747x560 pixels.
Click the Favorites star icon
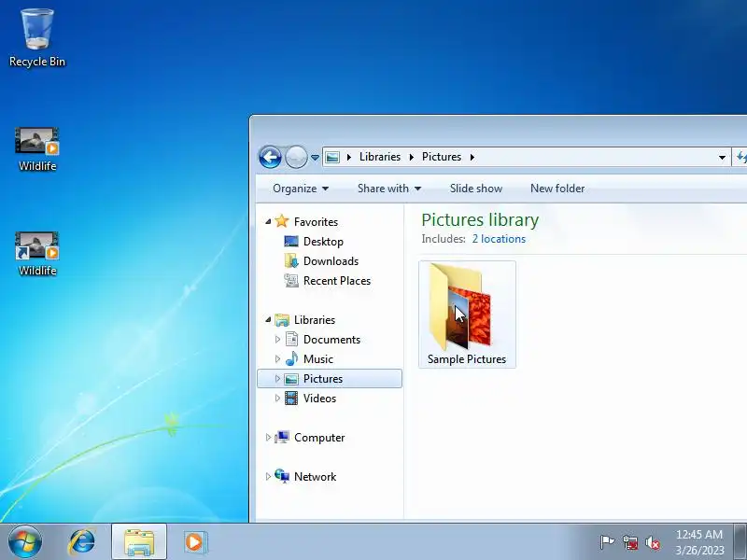pos(282,221)
